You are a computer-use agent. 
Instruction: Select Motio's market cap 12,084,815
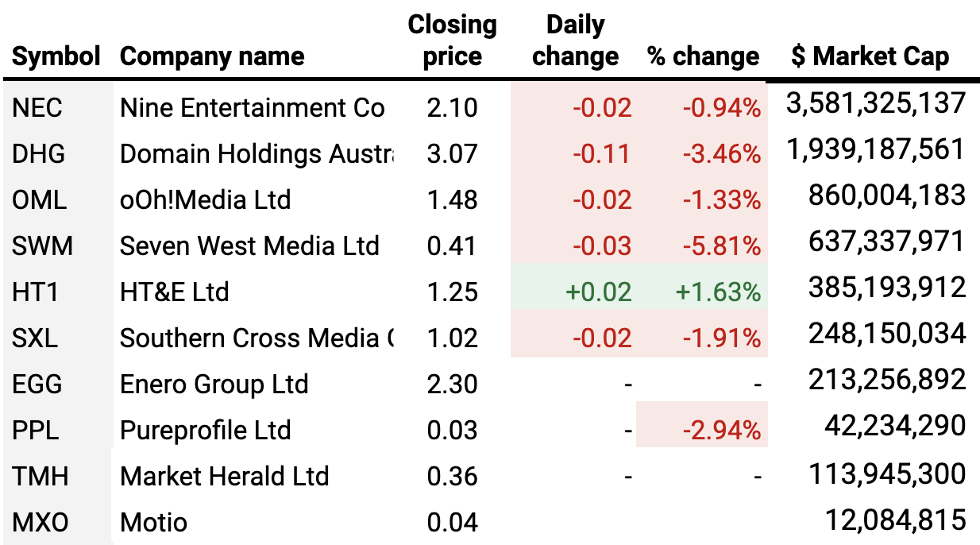tap(895, 520)
